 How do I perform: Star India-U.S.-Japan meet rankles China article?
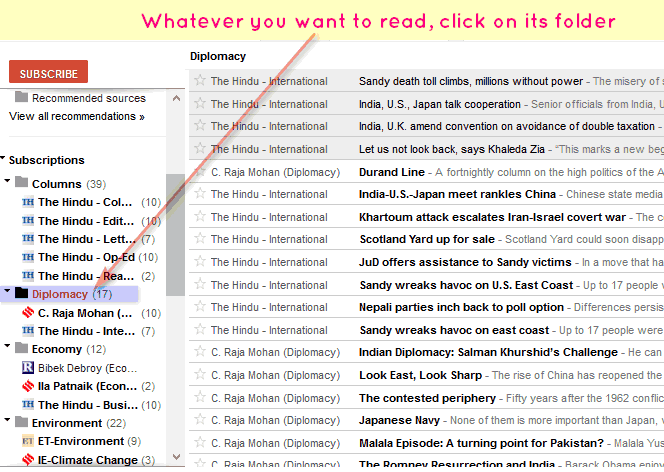tap(200, 193)
